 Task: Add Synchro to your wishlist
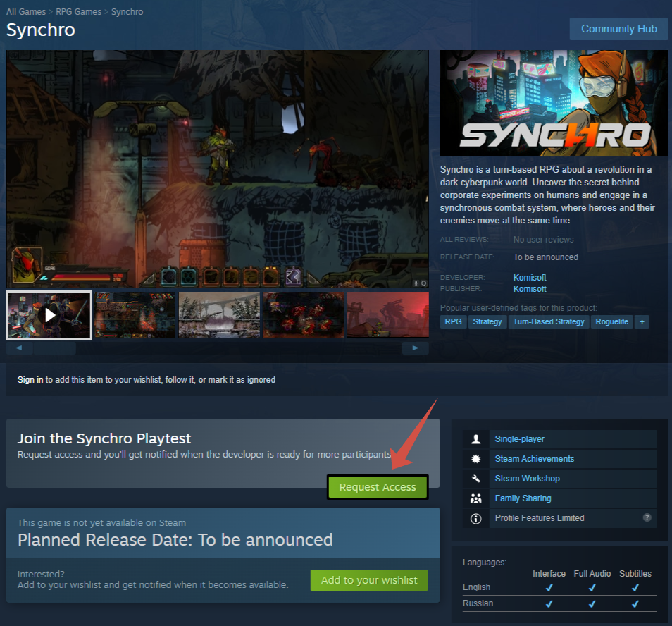click(369, 580)
